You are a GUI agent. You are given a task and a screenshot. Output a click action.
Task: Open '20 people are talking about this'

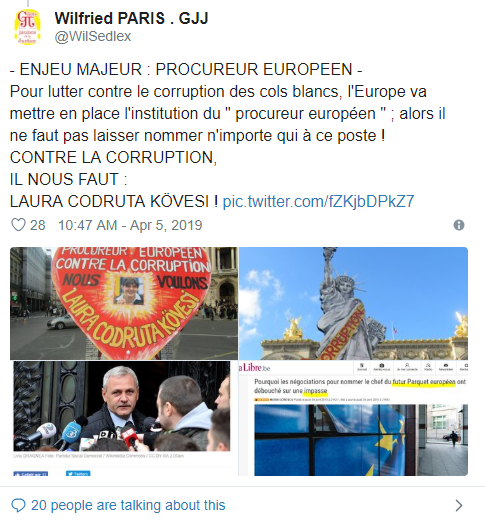point(128,505)
